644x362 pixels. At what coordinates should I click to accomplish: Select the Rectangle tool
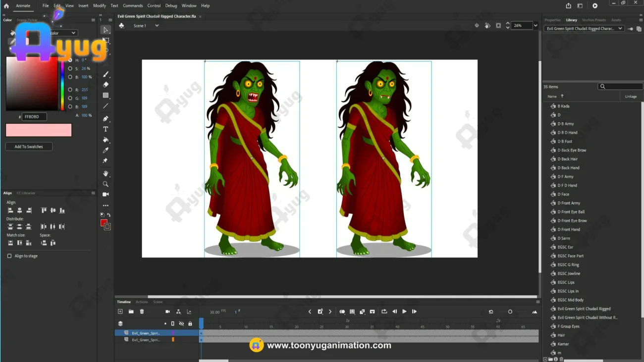[106, 95]
